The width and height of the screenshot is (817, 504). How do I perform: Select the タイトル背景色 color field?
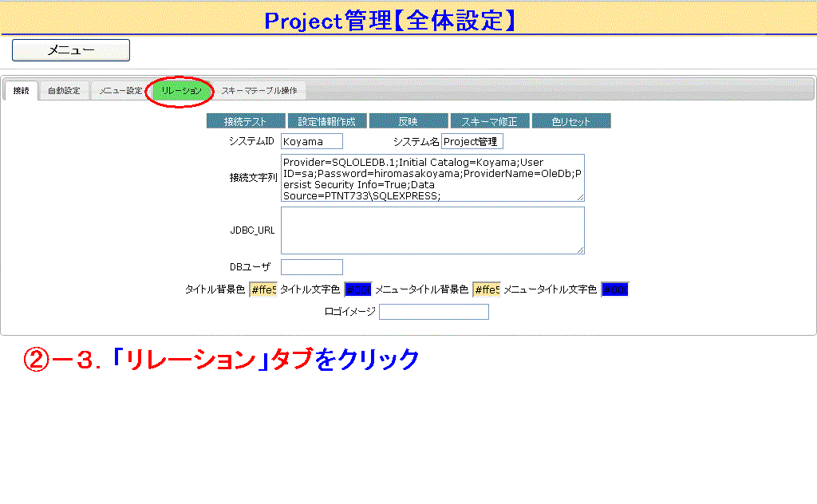[x=262, y=289]
